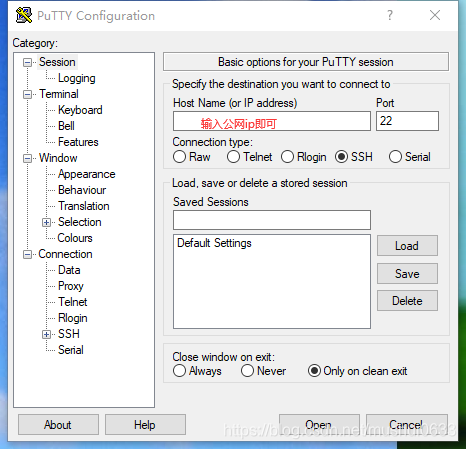The image size is (466, 449).
Task: Open the Features settings category
Action: pos(78,142)
